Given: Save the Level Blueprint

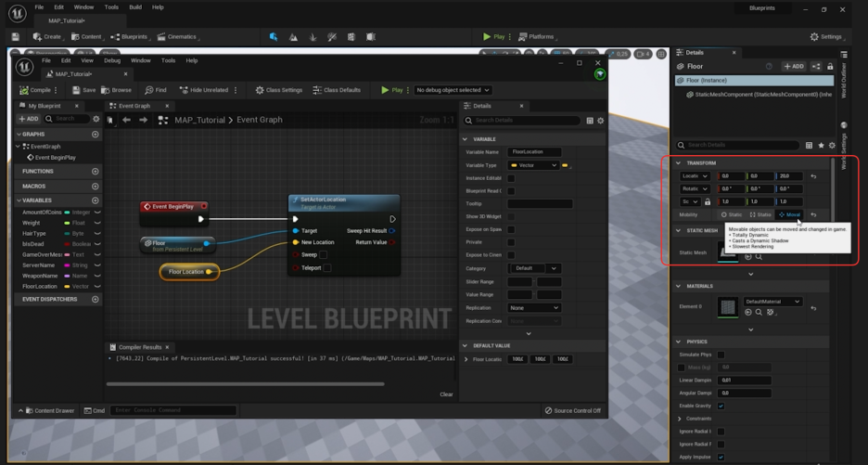Looking at the screenshot, I should (x=83, y=90).
